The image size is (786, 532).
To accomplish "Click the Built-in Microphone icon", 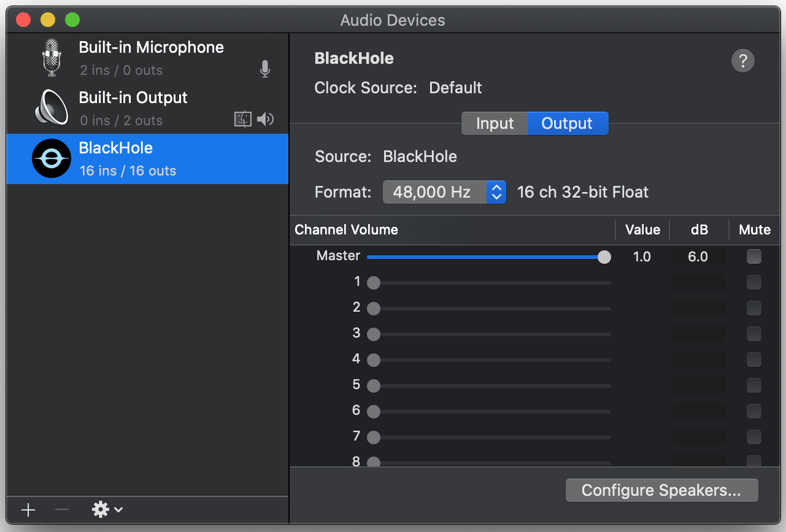I will pyautogui.click(x=52, y=58).
